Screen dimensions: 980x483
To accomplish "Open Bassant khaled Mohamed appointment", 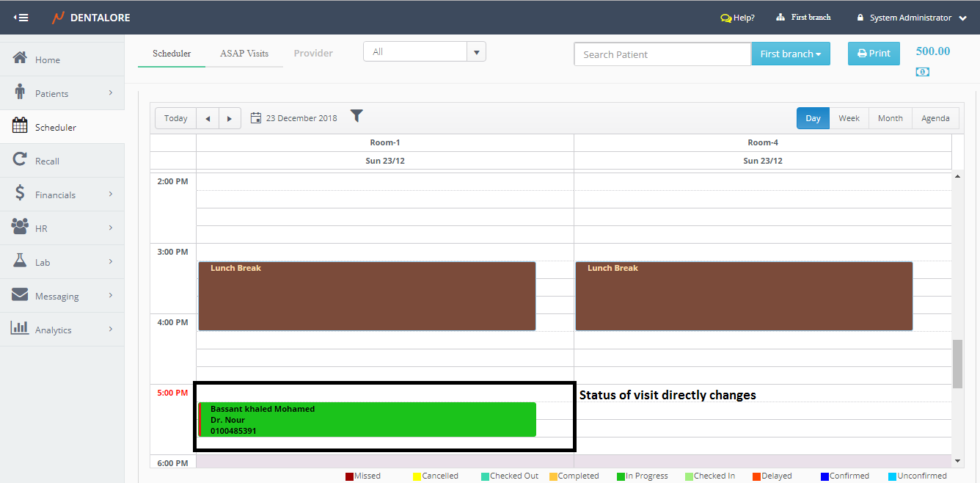I will (x=367, y=419).
